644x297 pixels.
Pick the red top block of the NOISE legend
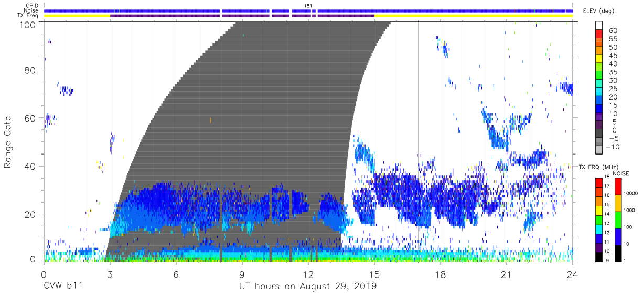(x=618, y=186)
